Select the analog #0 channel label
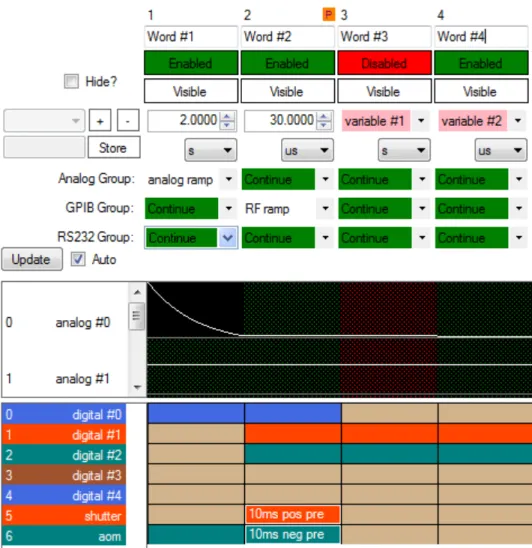 coord(83,322)
